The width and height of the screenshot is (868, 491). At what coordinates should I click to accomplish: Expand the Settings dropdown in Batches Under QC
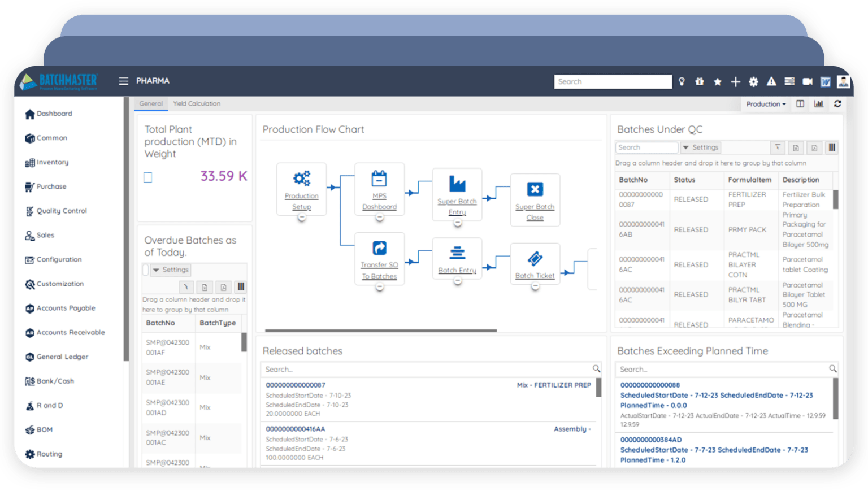tap(700, 147)
